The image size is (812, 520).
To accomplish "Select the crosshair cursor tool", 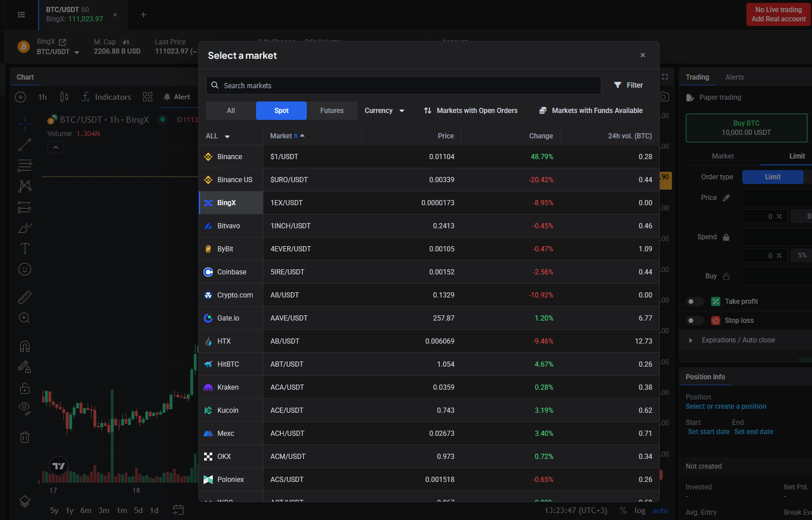I will click(25, 124).
